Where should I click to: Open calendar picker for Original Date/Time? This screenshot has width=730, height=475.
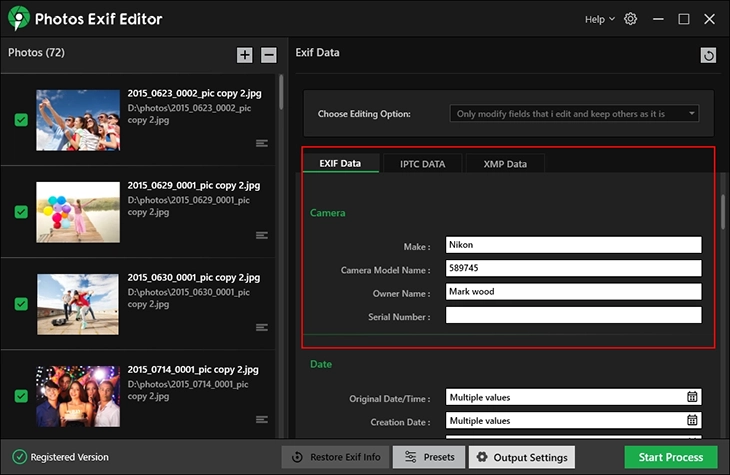pos(692,397)
